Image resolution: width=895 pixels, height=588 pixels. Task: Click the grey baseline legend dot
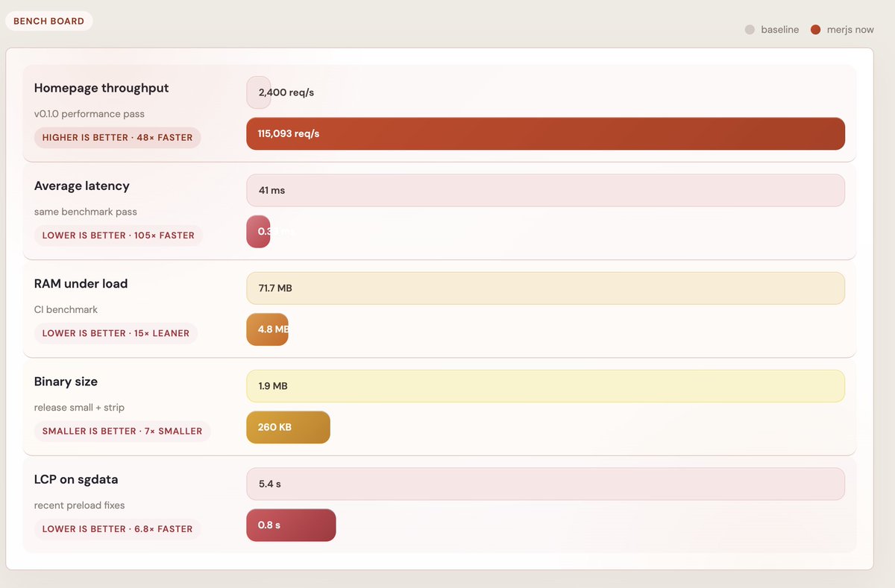click(x=750, y=30)
